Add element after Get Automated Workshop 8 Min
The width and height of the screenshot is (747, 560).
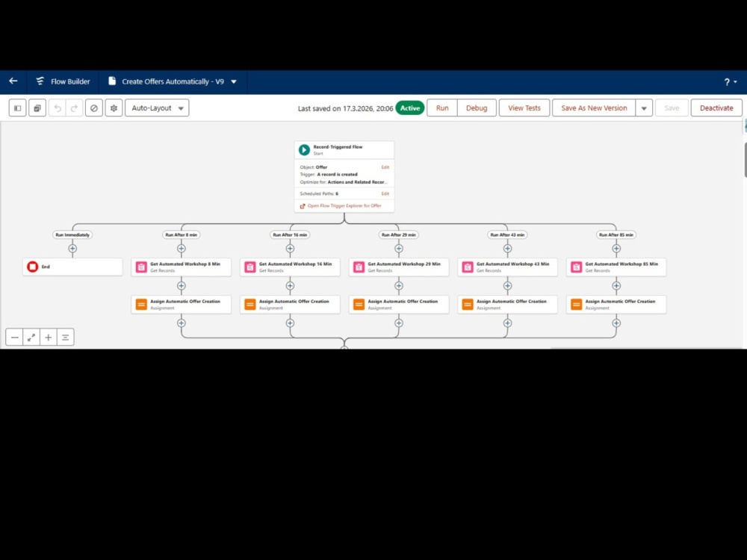181,286
